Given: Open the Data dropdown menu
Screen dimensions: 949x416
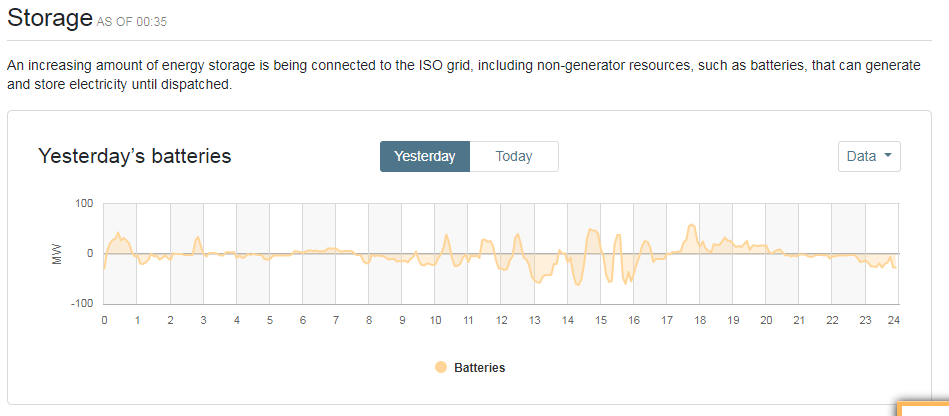Looking at the screenshot, I should (x=869, y=156).
